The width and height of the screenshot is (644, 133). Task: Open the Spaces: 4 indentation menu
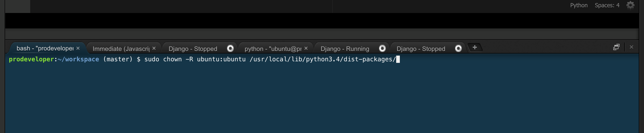pyautogui.click(x=607, y=5)
